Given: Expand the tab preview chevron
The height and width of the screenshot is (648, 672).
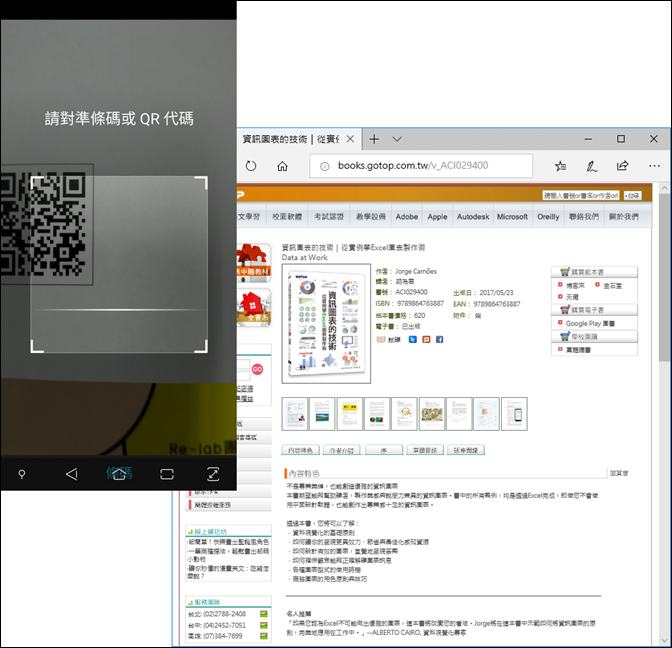Looking at the screenshot, I should click(x=397, y=139).
